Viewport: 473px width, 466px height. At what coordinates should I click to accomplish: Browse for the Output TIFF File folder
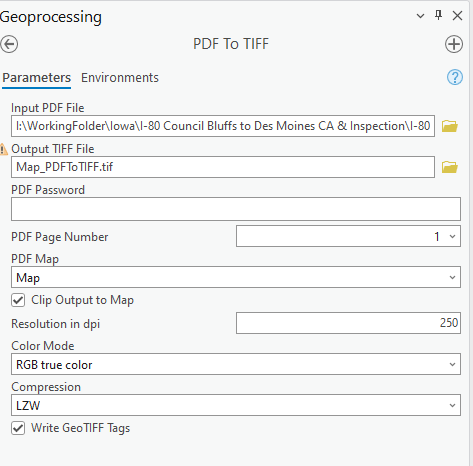[x=450, y=167]
